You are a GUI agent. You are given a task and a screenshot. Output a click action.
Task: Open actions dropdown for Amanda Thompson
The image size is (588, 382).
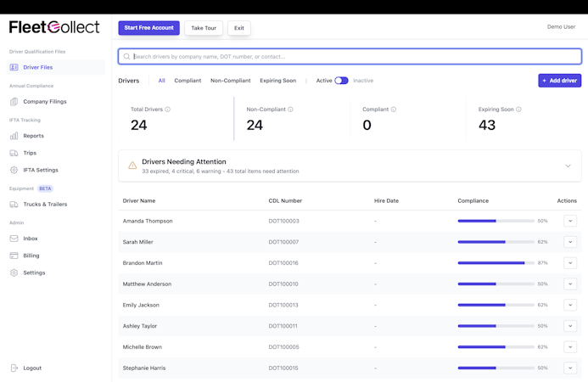pos(570,221)
